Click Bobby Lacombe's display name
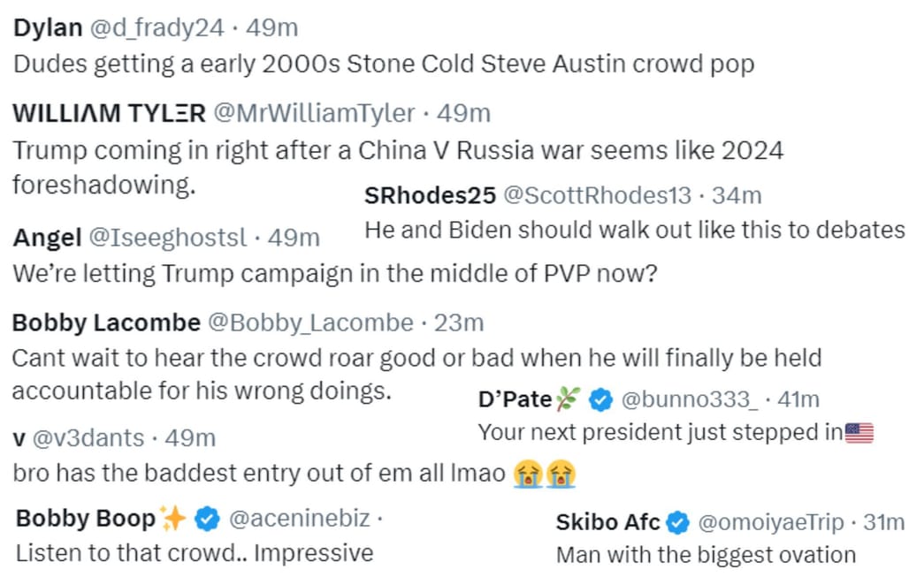 (106, 323)
